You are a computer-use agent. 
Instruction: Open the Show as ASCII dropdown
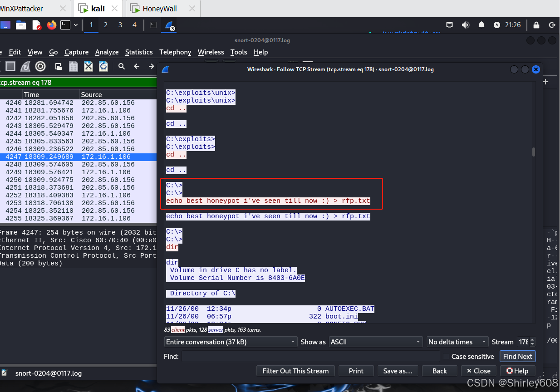[x=376, y=342]
